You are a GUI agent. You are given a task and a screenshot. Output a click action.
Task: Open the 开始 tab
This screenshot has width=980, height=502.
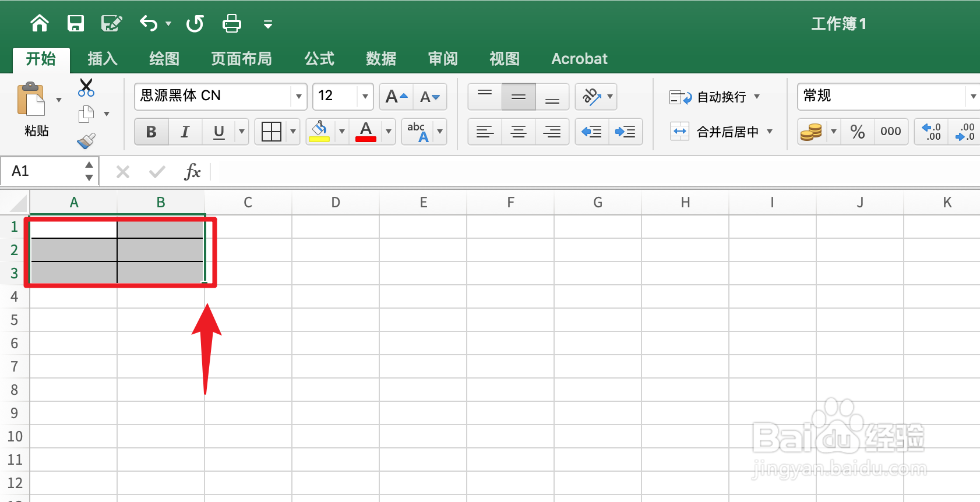pyautogui.click(x=41, y=59)
